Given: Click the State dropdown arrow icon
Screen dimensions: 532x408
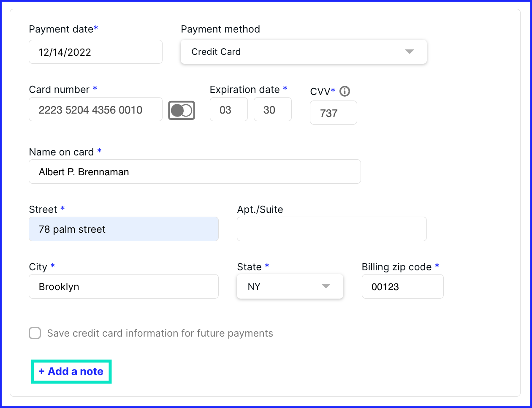Looking at the screenshot, I should (x=326, y=286).
